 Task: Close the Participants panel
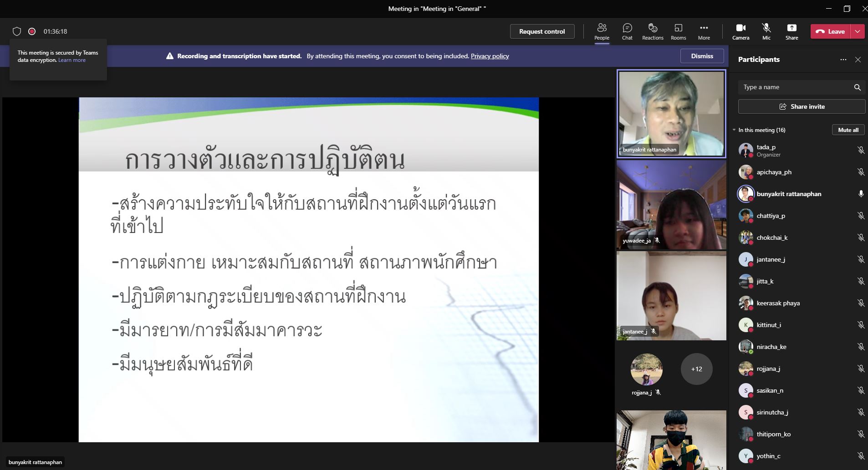(858, 60)
